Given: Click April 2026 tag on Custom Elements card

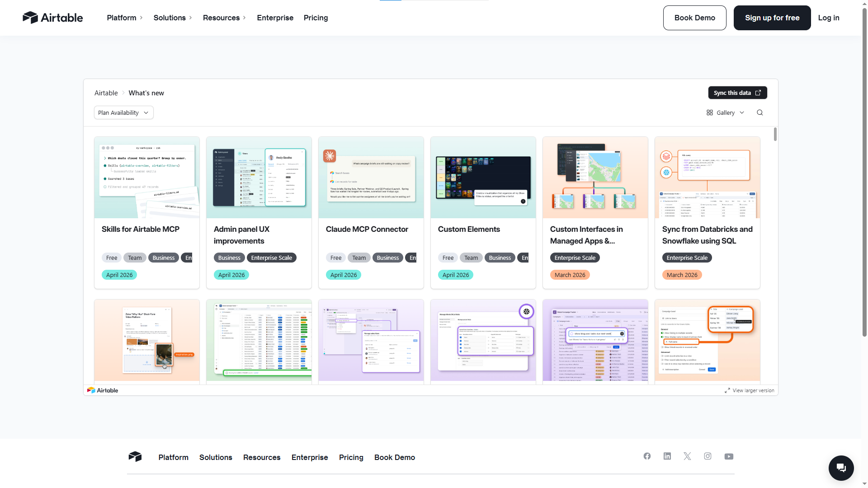Looking at the screenshot, I should [455, 275].
